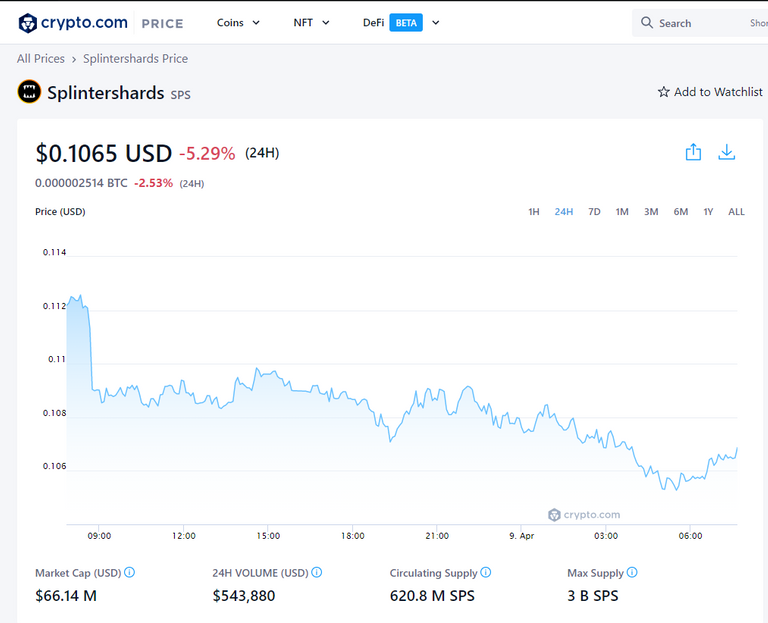Expand the Coins dropdown menu

238,23
